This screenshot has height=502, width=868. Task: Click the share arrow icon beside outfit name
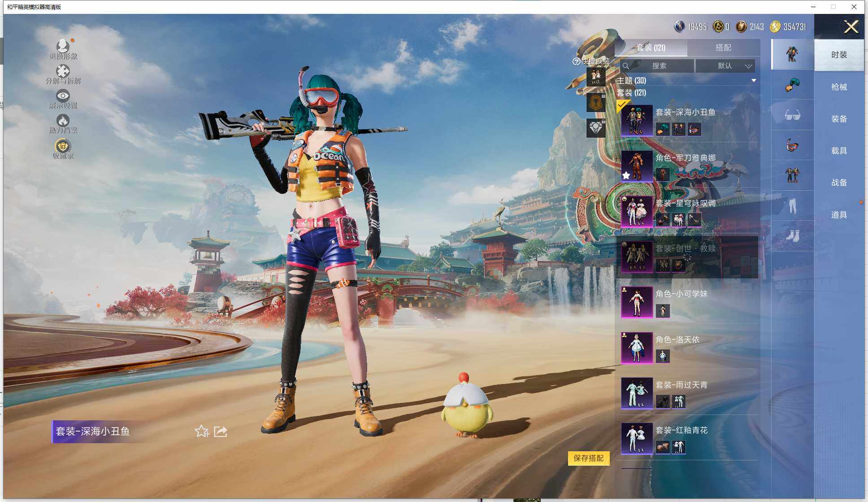pyautogui.click(x=221, y=432)
